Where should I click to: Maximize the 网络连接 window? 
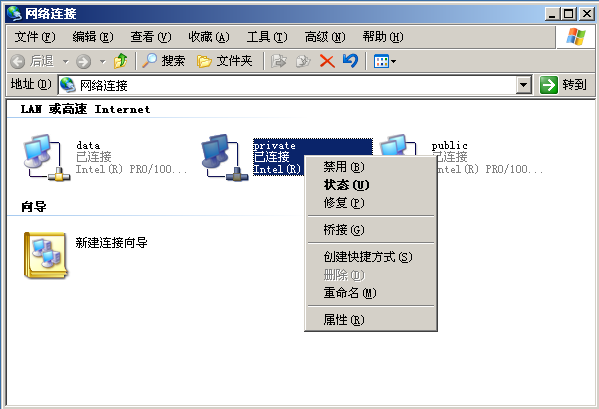pyautogui.click(x=569, y=14)
